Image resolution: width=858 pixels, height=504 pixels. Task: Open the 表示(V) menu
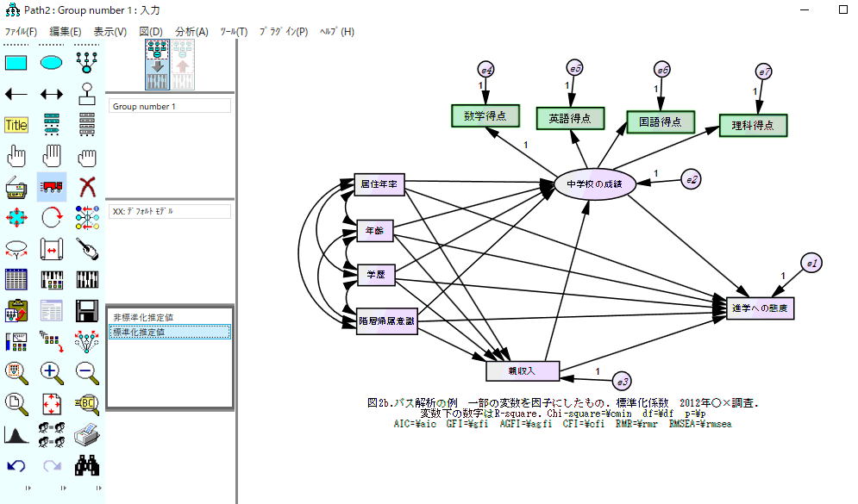click(x=110, y=32)
